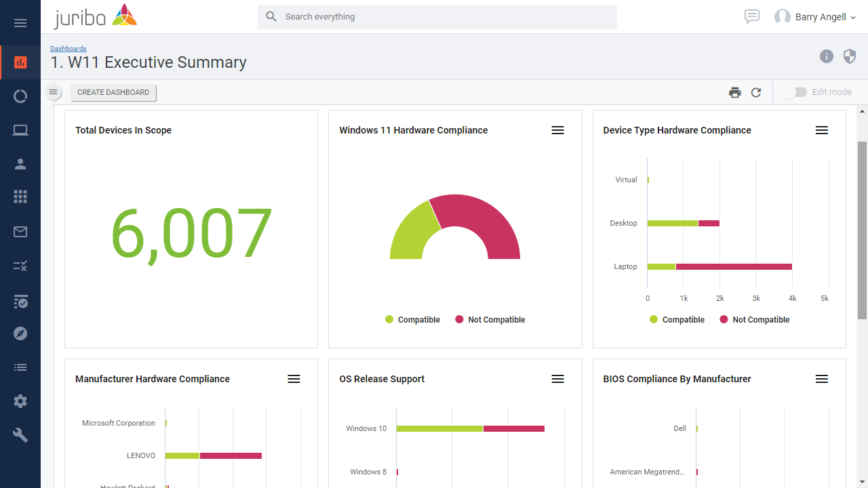Click the shield permissions icon

[850, 56]
